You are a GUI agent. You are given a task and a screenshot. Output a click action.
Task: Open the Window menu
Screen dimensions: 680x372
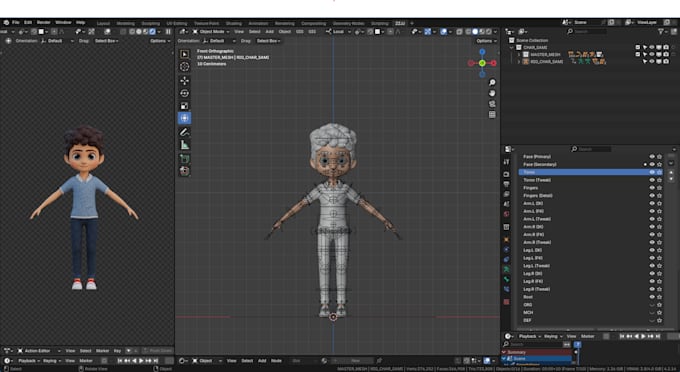point(63,23)
